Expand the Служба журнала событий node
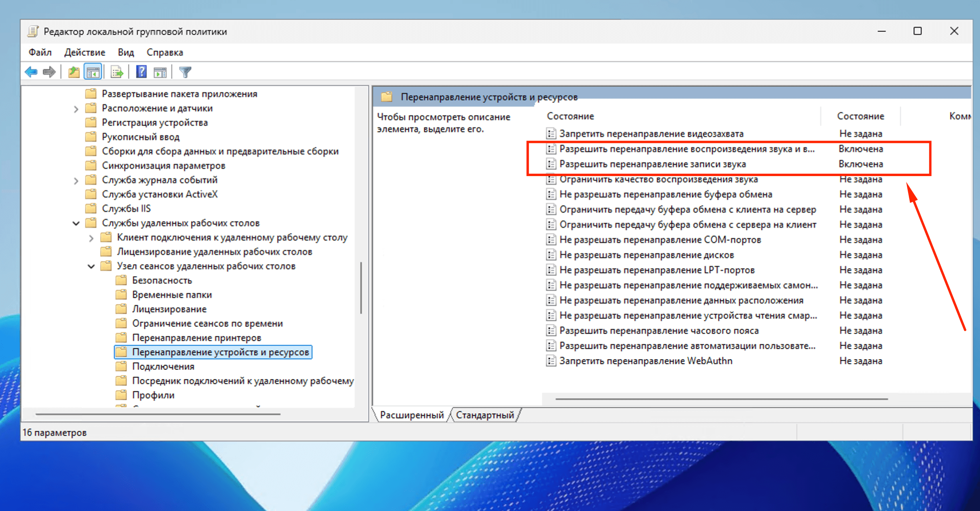 tap(76, 180)
